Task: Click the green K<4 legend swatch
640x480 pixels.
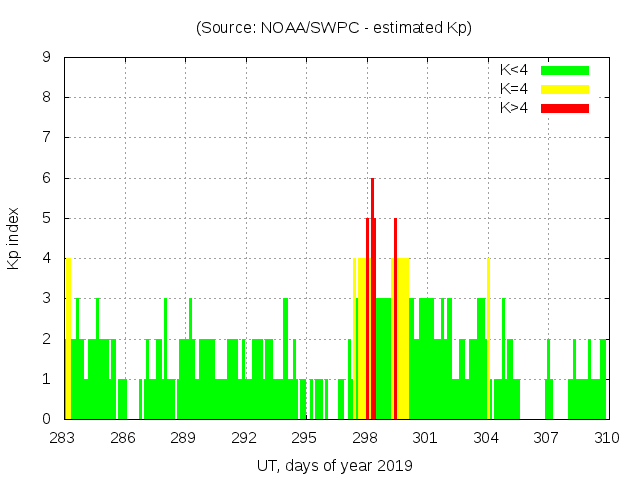Action: (x=565, y=70)
